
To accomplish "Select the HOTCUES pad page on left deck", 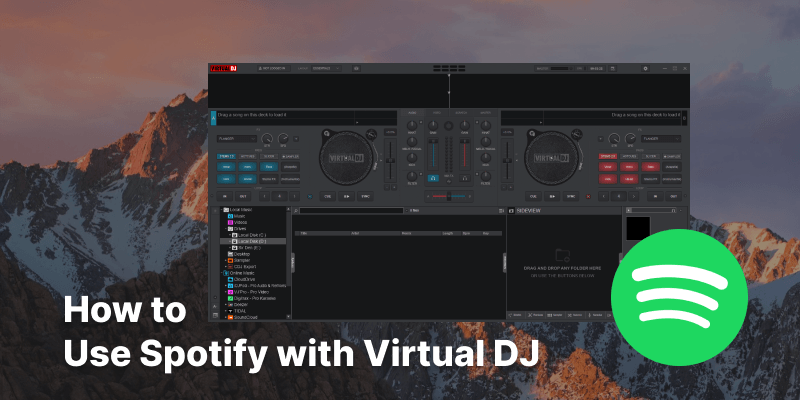I will pos(248,157).
